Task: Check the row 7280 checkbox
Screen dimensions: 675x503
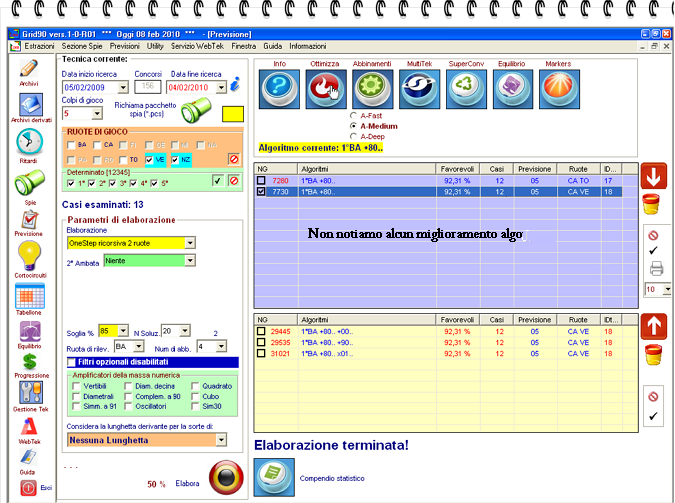Action: tap(262, 181)
